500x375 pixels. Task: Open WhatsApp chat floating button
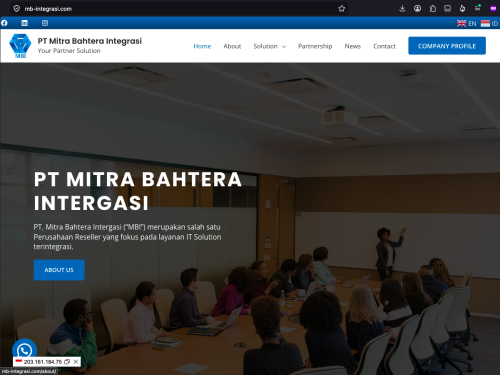tap(24, 351)
